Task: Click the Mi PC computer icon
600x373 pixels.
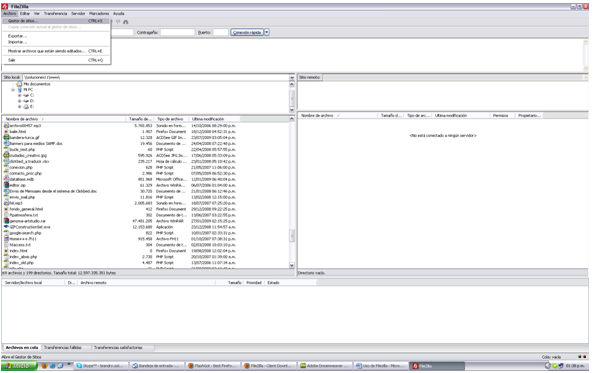Action: click(19, 90)
